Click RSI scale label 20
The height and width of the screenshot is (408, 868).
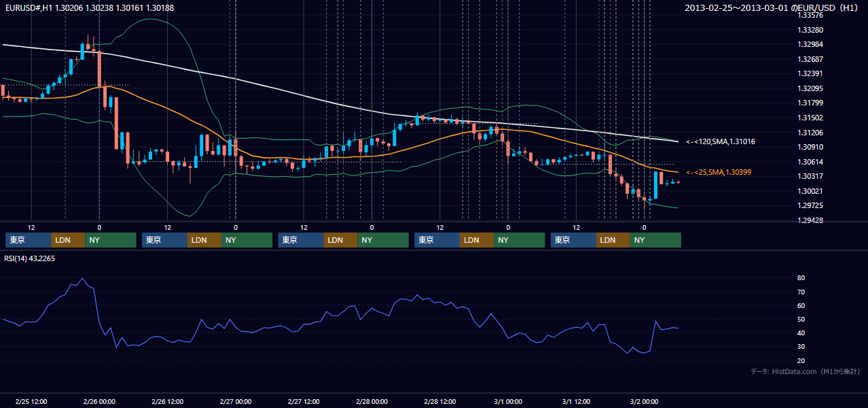pyautogui.click(x=801, y=360)
